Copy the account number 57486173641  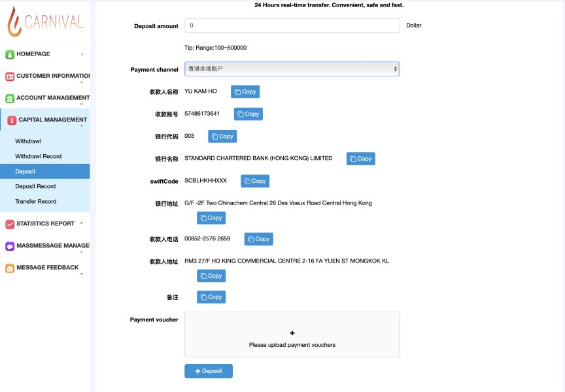(248, 114)
